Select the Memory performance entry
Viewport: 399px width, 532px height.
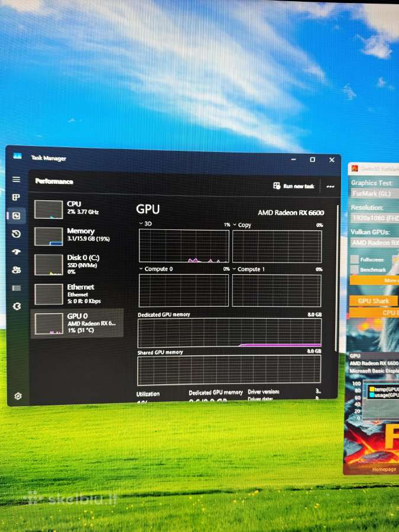pos(77,235)
